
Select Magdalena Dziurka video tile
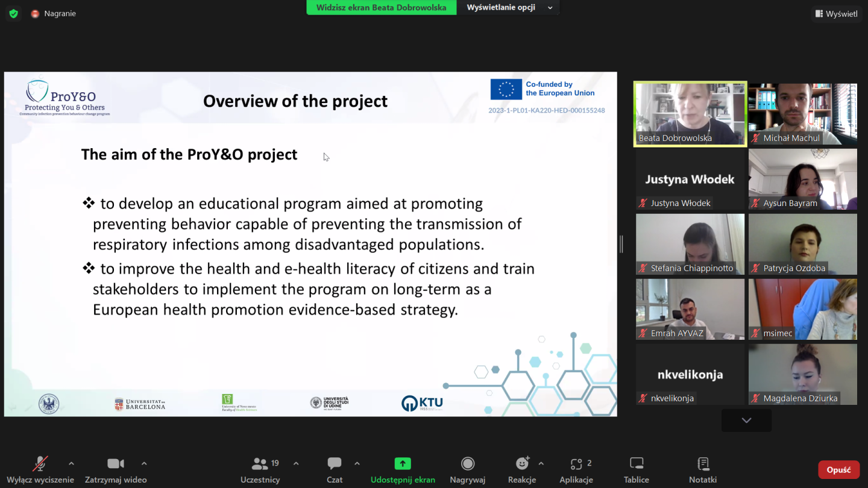coord(803,374)
